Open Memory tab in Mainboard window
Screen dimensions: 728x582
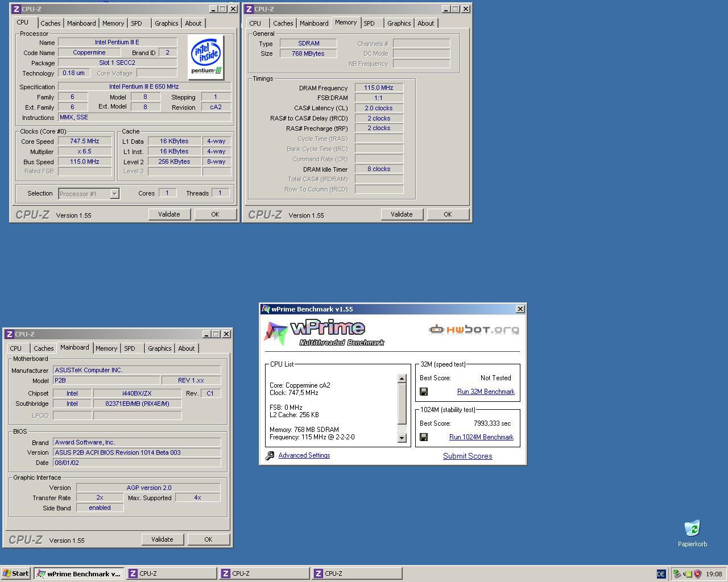click(x=106, y=348)
